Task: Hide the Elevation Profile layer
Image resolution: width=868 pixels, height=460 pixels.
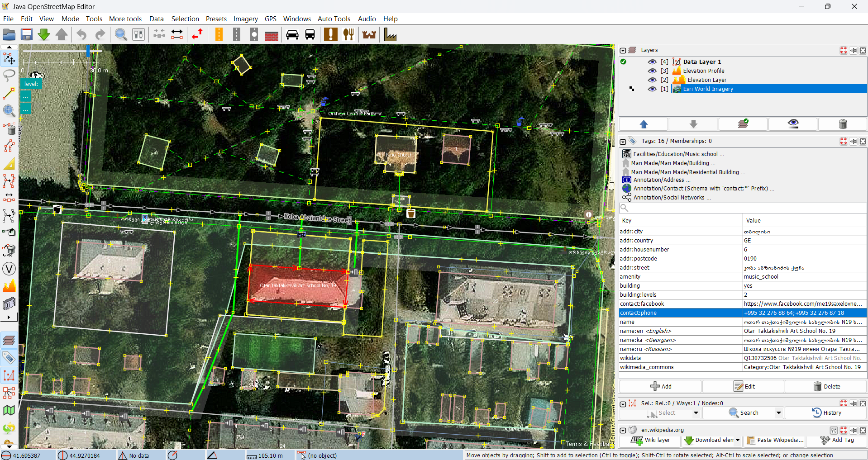Action: tap(652, 71)
